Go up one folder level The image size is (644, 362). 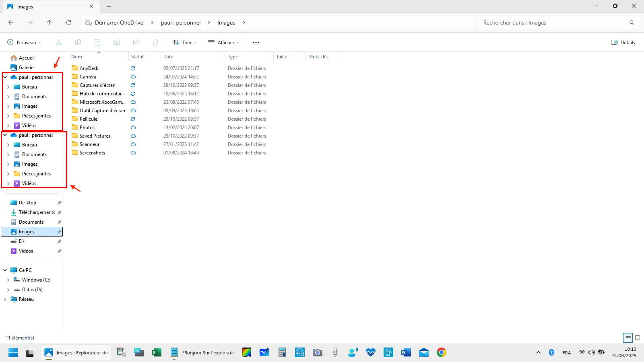click(50, 23)
